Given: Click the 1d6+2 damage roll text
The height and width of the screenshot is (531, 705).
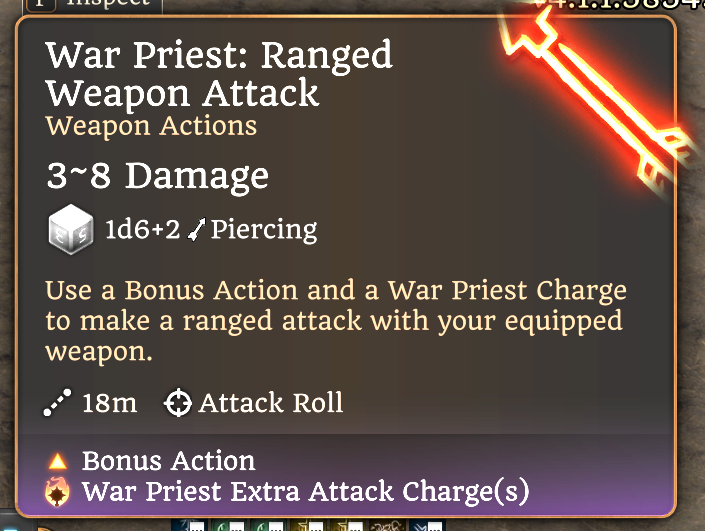Looking at the screenshot, I should tap(142, 229).
